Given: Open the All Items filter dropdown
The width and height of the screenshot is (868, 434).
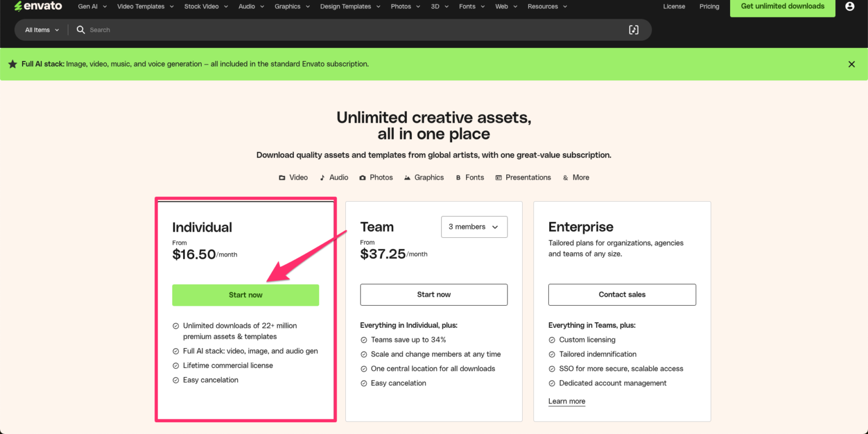Looking at the screenshot, I should click(40, 29).
